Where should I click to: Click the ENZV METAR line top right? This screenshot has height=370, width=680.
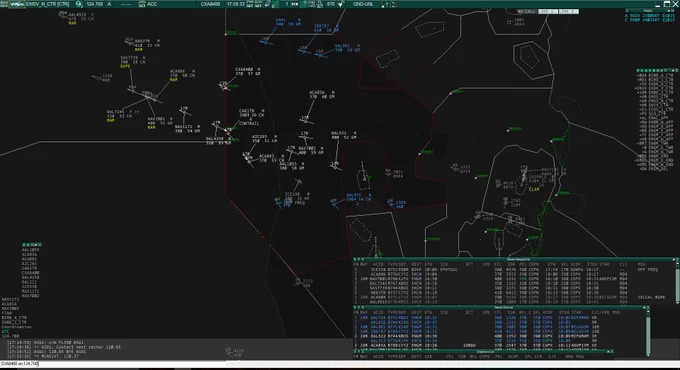pyautogui.click(x=650, y=16)
